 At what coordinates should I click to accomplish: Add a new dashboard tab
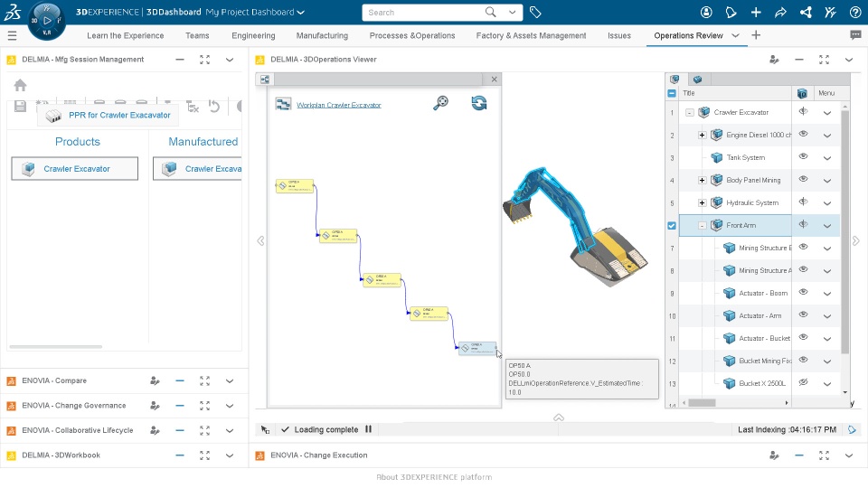[756, 35]
